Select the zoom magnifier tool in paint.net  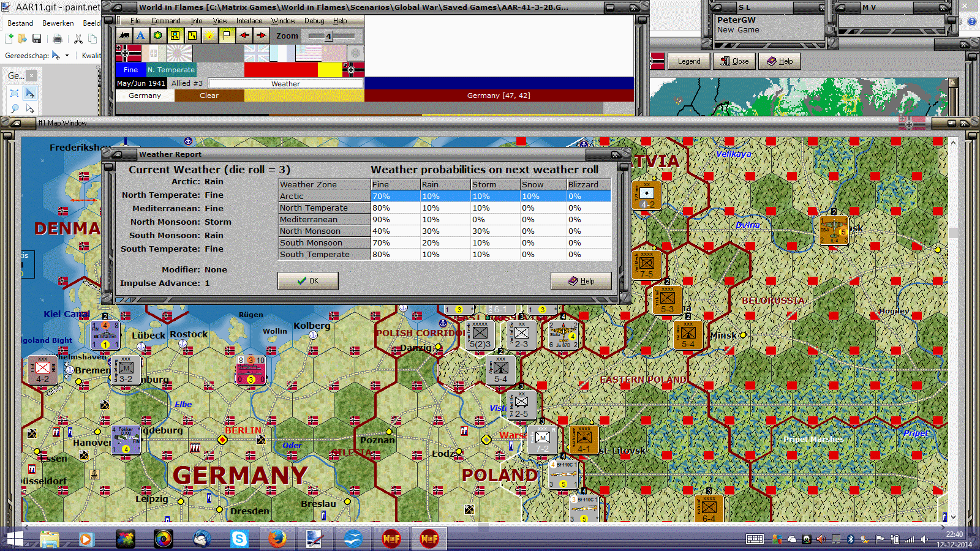15,108
